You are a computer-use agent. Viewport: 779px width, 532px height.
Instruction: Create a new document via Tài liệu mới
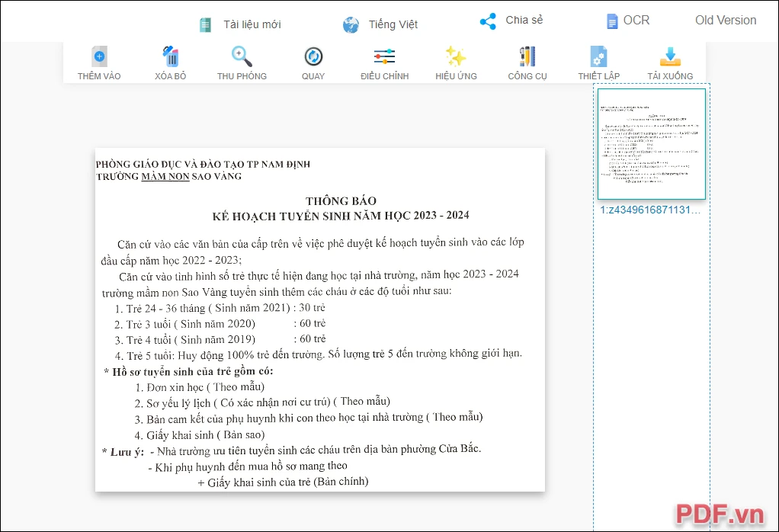pyautogui.click(x=252, y=24)
